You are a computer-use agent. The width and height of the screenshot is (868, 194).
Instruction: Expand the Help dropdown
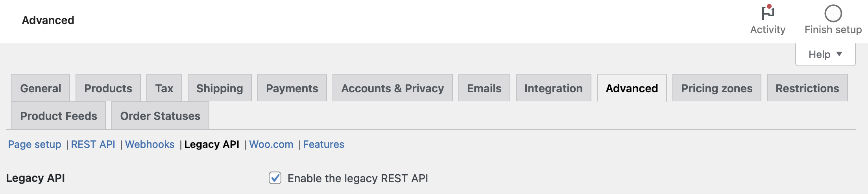click(825, 54)
